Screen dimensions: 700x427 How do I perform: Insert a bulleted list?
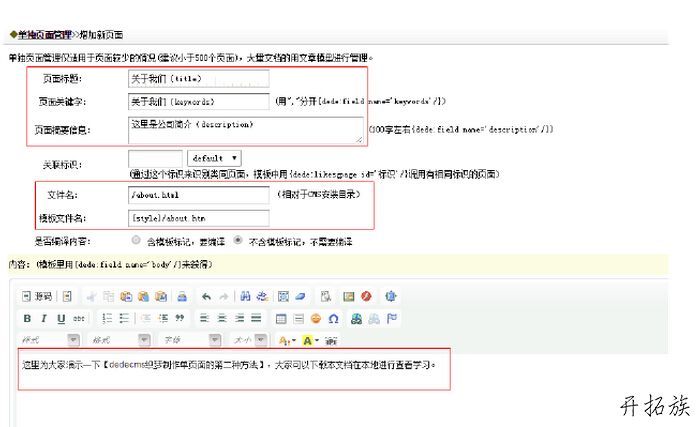coord(124,318)
